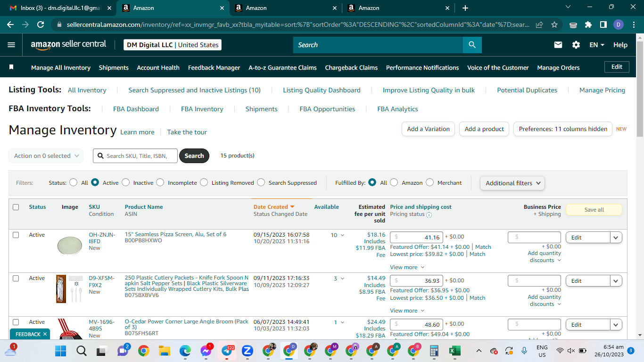The width and height of the screenshot is (644, 362).
Task: Select Fulfilled By Merchant radio button
Action: pyautogui.click(x=429, y=182)
